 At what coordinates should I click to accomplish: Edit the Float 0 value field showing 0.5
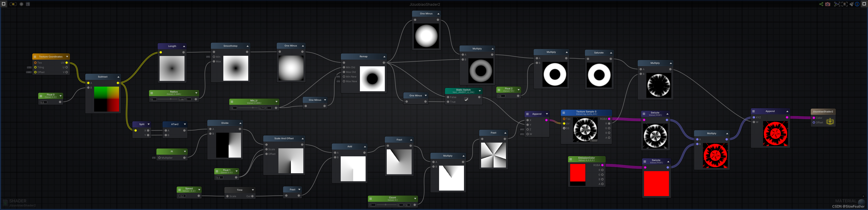click(x=44, y=102)
